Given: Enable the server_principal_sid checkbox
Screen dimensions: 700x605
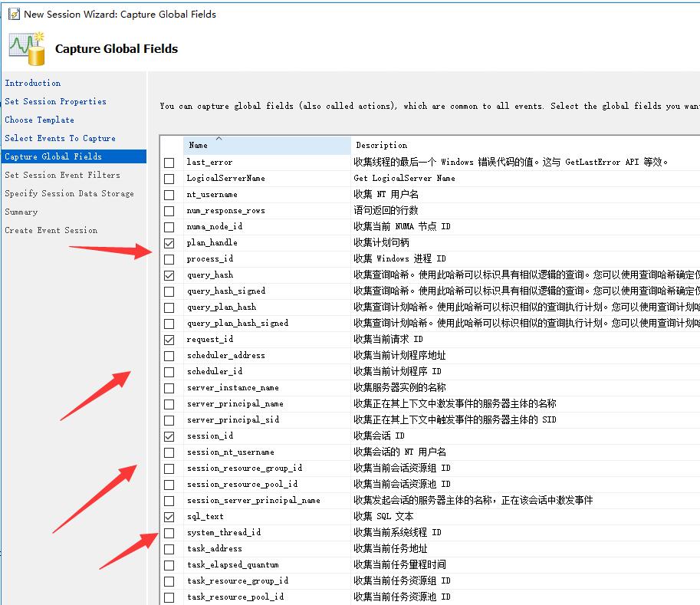Looking at the screenshot, I should [169, 420].
